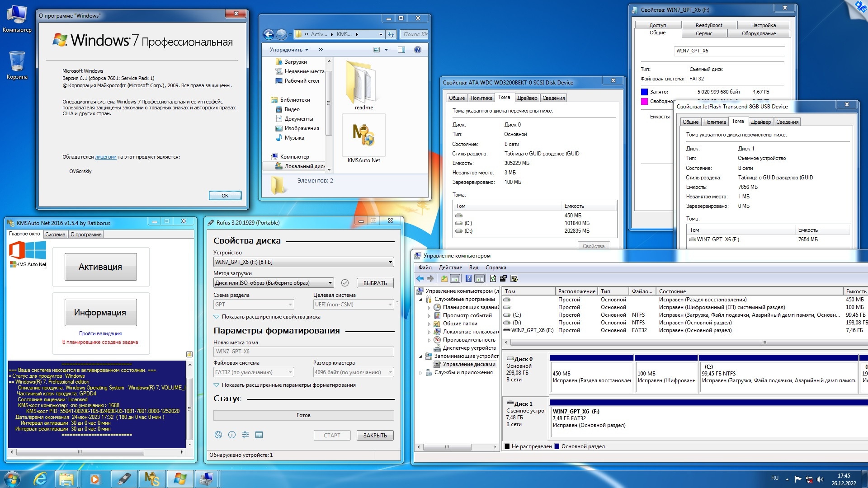This screenshot has width=868, height=488.
Task: Open Internet Explorer from the taskbar
Action: point(40,479)
